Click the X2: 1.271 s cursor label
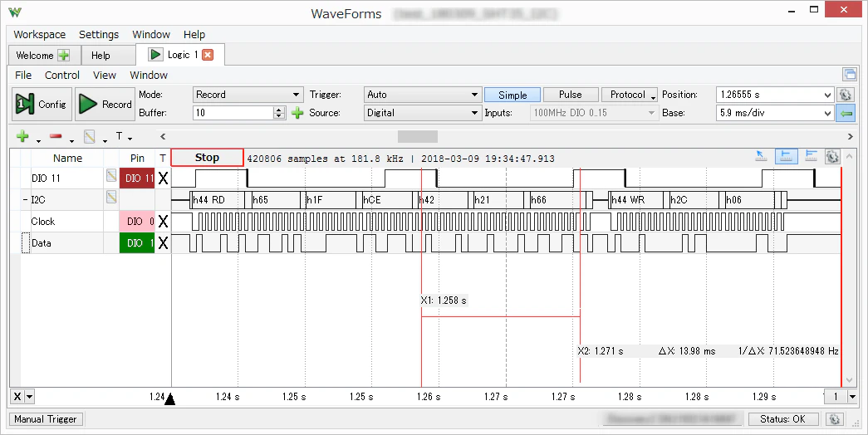This screenshot has width=868, height=435. 601,351
